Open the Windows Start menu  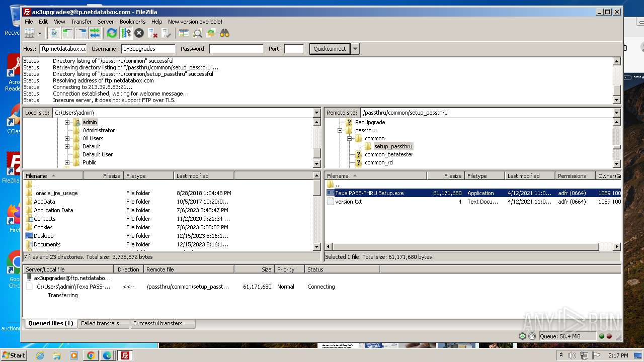[14, 355]
